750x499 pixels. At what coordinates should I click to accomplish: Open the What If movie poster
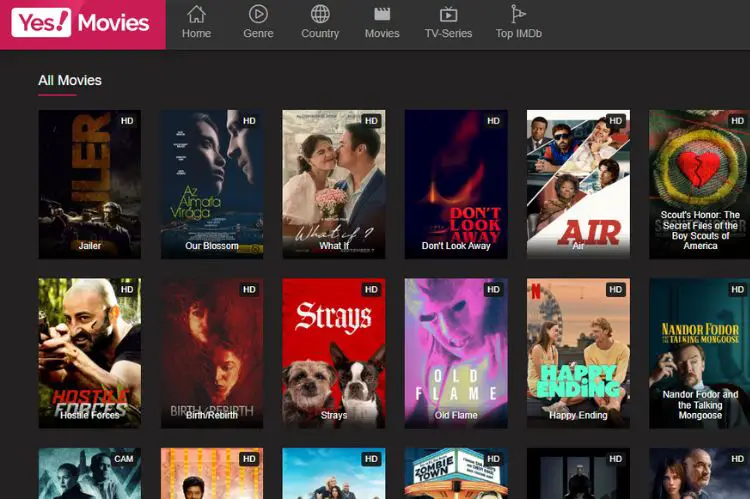pos(334,184)
